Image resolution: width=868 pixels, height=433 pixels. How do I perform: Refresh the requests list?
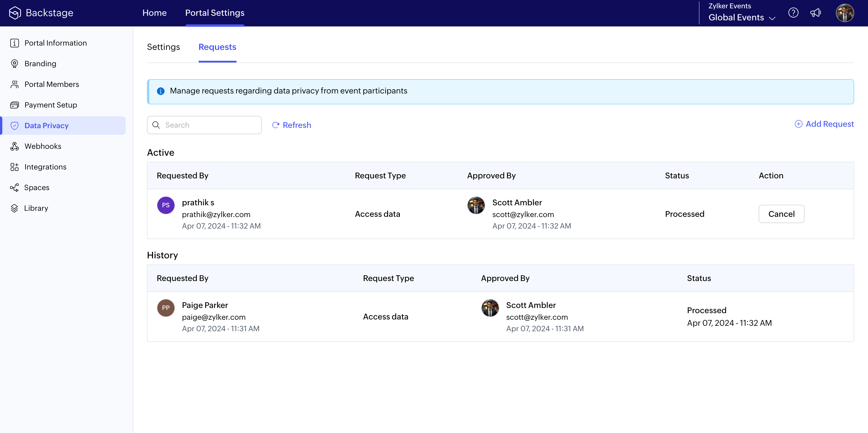291,125
